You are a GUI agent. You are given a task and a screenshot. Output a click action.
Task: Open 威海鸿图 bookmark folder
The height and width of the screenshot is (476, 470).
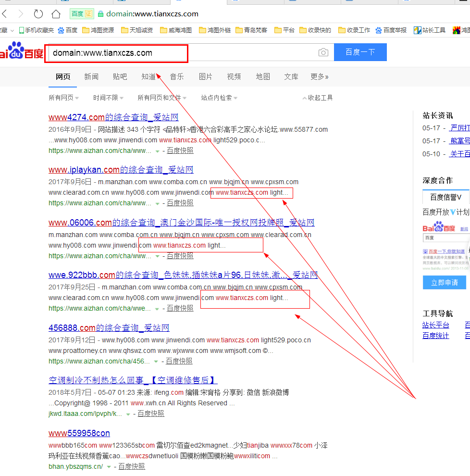click(x=176, y=30)
